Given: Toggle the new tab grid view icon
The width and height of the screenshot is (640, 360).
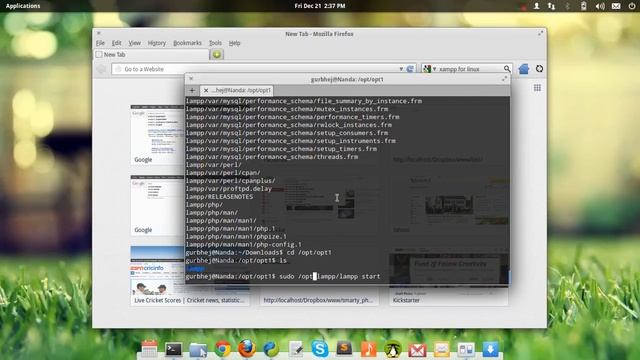Looking at the screenshot, I should tap(537, 88).
